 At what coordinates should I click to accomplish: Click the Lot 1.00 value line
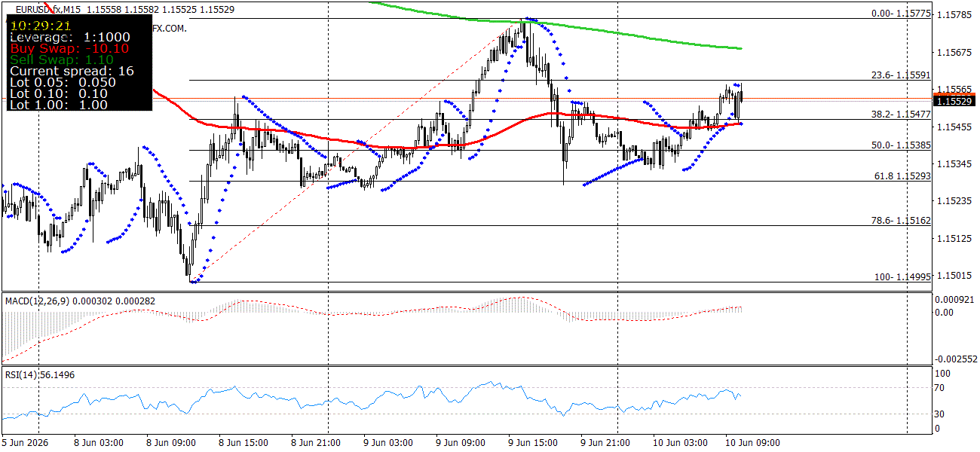[x=59, y=105]
